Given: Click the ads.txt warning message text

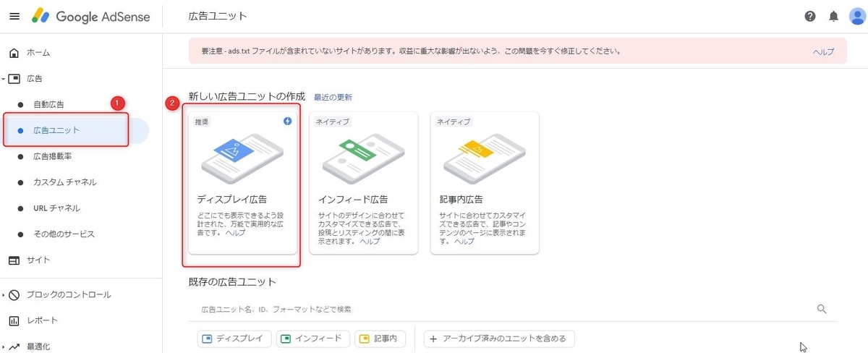Looking at the screenshot, I should [x=412, y=52].
